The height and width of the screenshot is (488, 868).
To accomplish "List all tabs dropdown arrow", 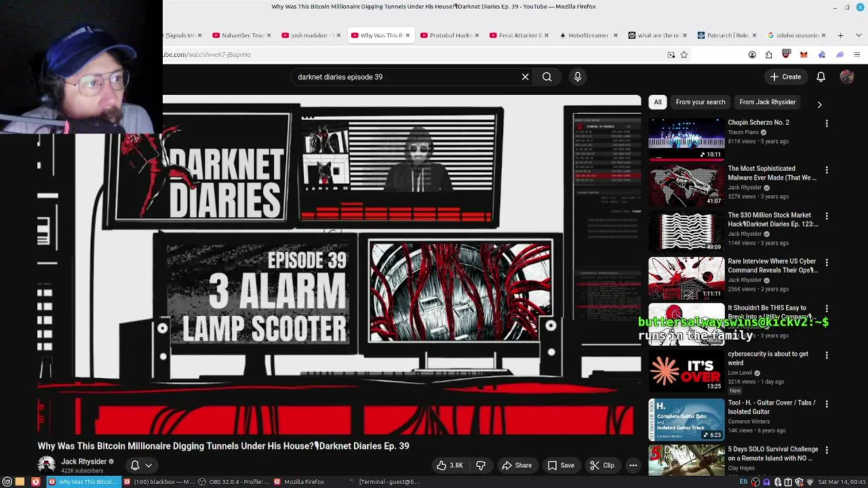I will point(857,35).
